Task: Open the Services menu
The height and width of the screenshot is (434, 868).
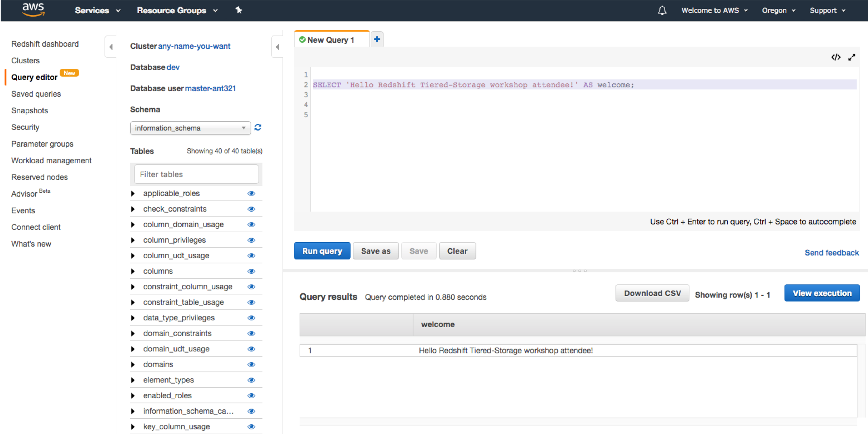Action: 98,10
